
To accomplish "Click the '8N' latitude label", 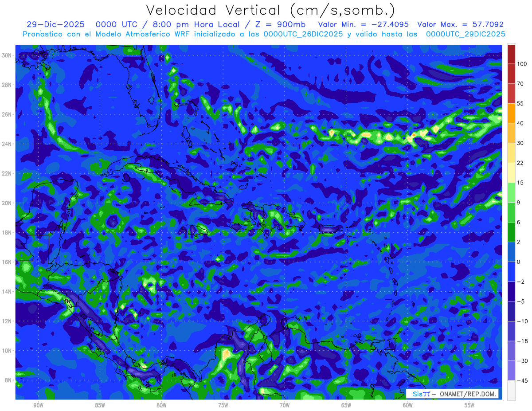I will [9, 380].
